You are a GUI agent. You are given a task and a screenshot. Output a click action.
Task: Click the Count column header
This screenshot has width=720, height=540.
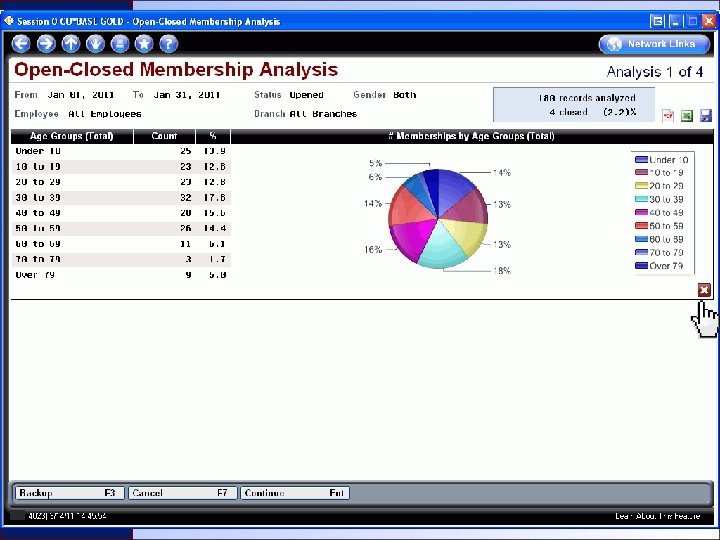pyautogui.click(x=164, y=136)
